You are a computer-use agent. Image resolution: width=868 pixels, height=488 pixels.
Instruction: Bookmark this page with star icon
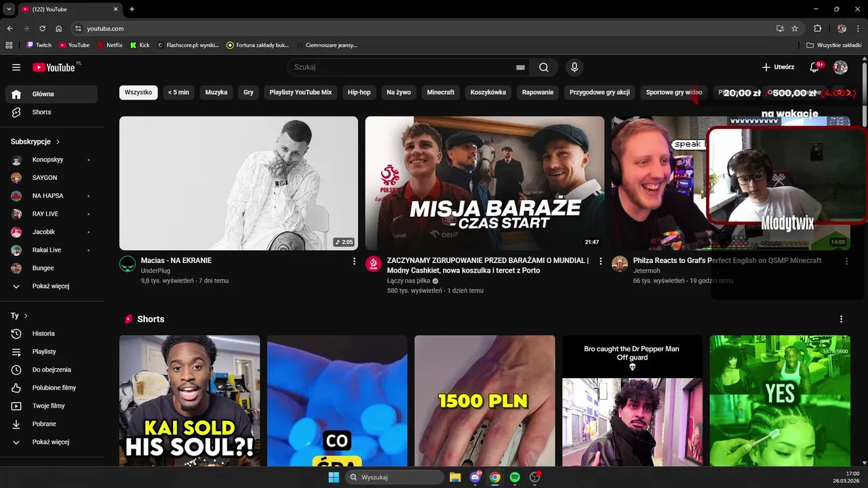[x=795, y=28]
